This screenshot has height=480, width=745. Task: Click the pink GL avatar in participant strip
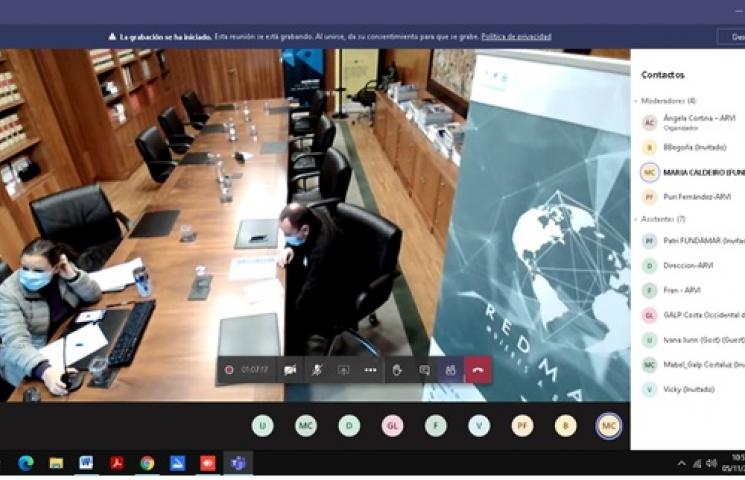point(392,425)
